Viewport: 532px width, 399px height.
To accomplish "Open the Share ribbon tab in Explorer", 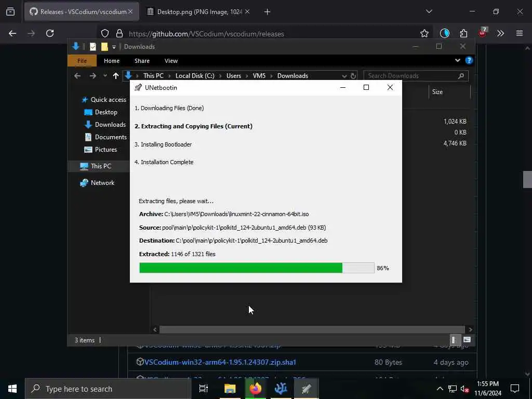I will point(142,61).
